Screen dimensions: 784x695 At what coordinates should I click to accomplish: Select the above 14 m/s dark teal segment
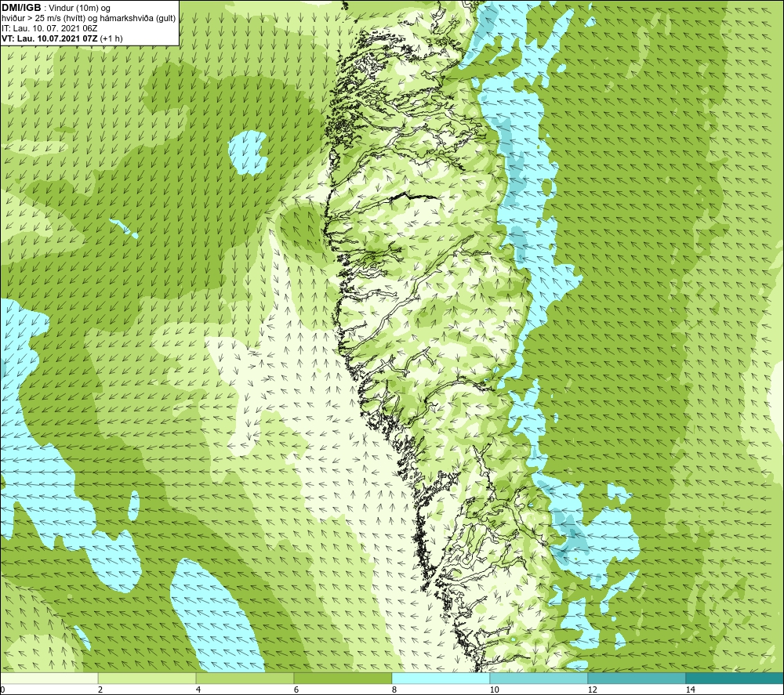tap(735, 678)
